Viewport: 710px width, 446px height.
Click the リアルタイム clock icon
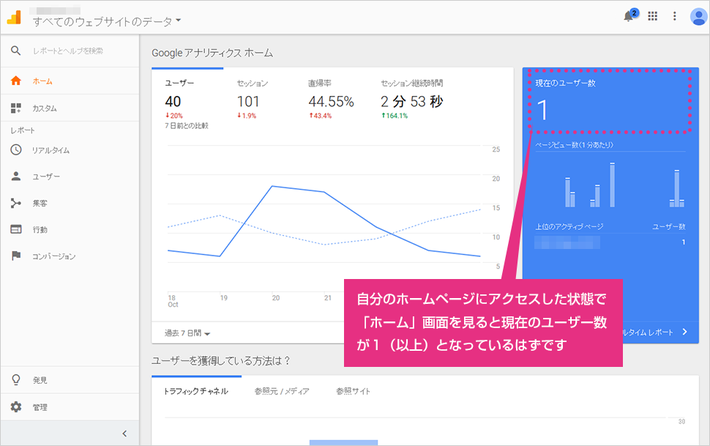(16, 149)
